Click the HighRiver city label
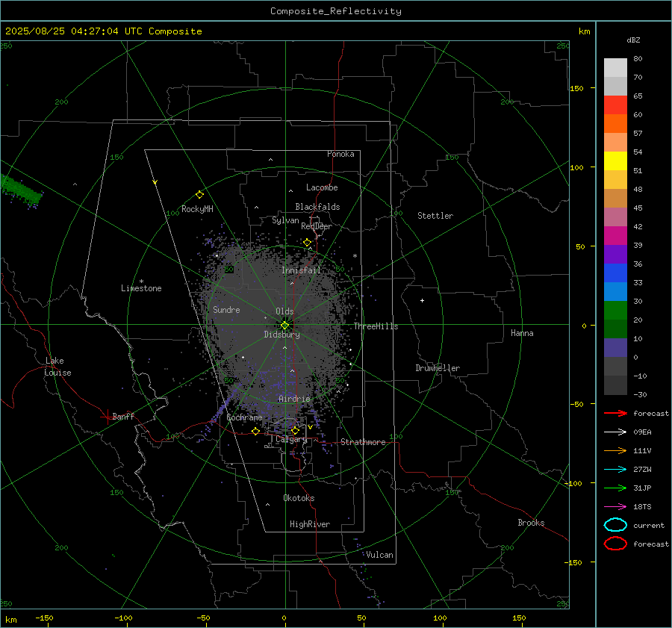This screenshot has width=672, height=628. click(310, 524)
